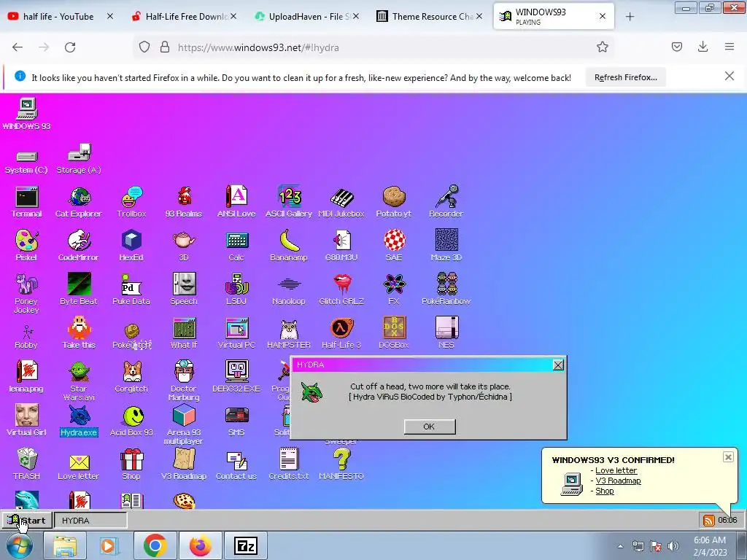Open the NES emulator icon
Image resolution: width=747 pixels, height=560 pixels.
pyautogui.click(x=446, y=333)
